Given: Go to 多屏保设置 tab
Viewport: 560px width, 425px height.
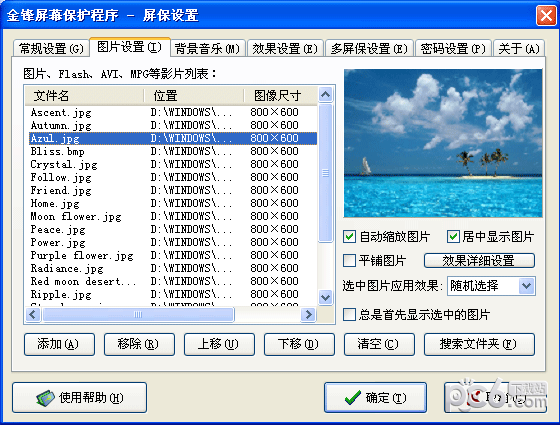Looking at the screenshot, I should click(369, 48).
